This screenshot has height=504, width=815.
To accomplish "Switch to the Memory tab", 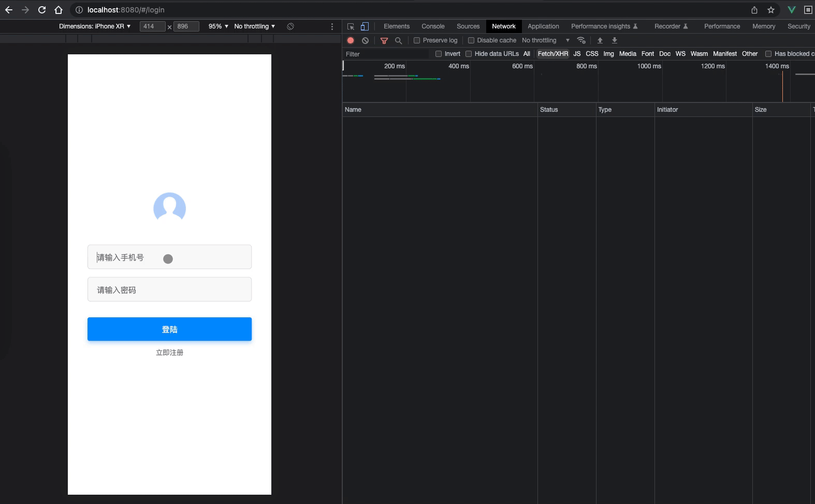I will click(764, 26).
